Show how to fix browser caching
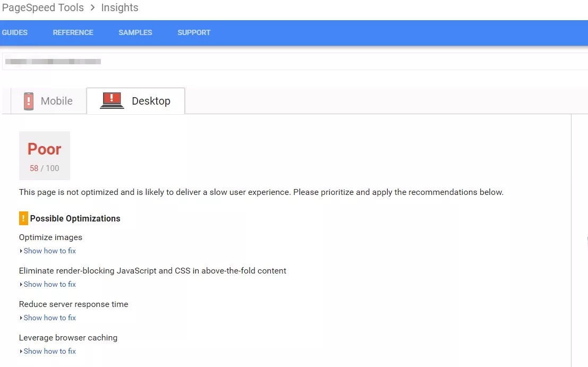The height and width of the screenshot is (367, 588). point(49,351)
